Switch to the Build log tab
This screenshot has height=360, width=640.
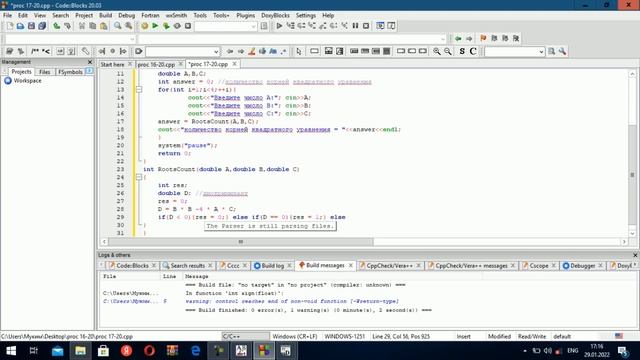(x=272, y=266)
